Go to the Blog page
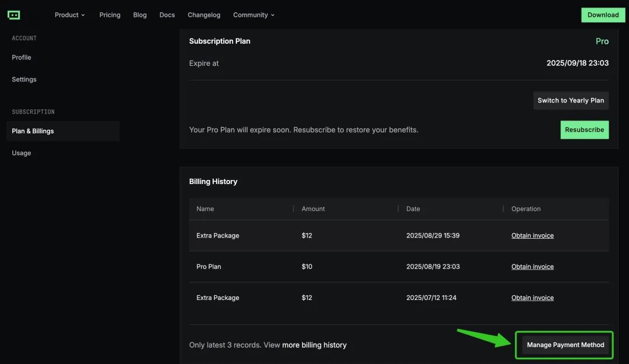The width and height of the screenshot is (629, 364). (x=140, y=15)
